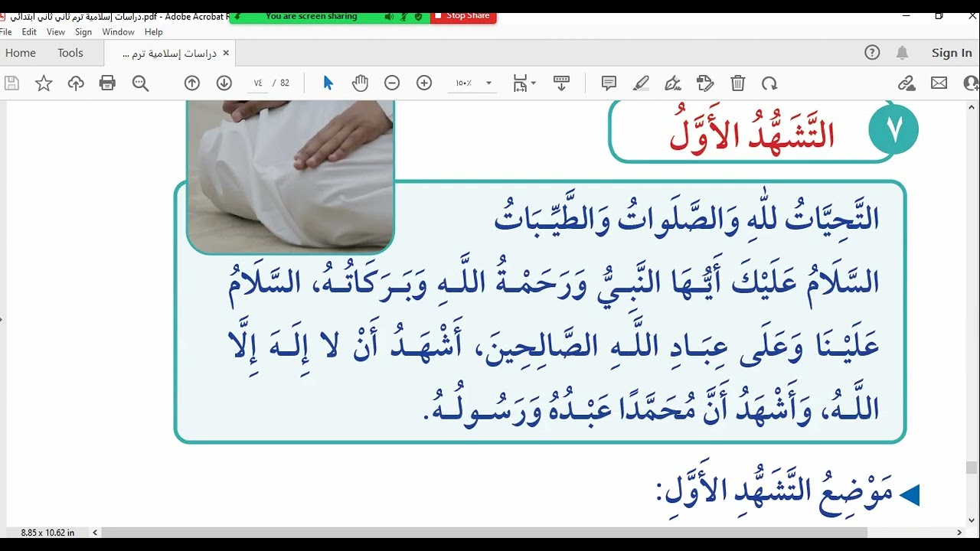Open the Sign document pen tool
The height and width of the screenshot is (551, 980).
click(x=674, y=83)
